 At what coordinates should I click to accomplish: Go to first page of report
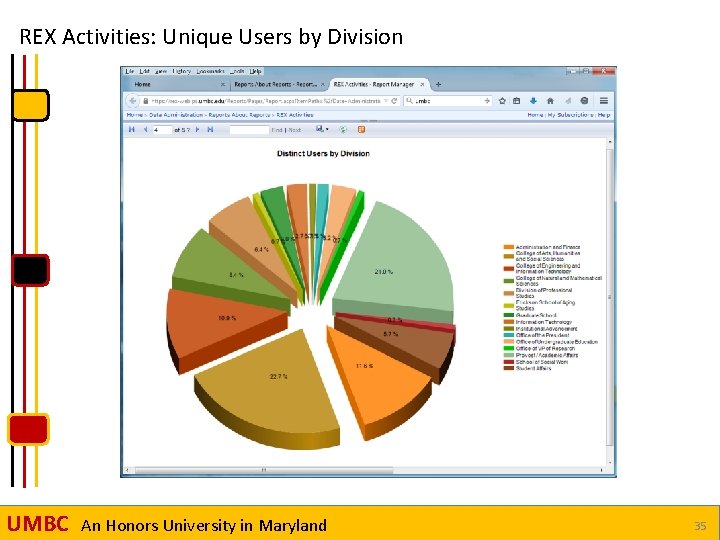(x=132, y=129)
